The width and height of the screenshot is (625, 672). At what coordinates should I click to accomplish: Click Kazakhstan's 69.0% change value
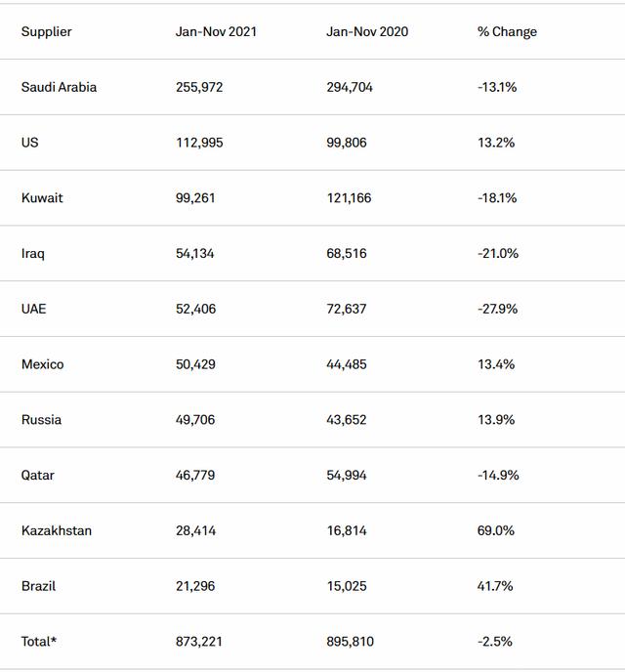point(496,530)
